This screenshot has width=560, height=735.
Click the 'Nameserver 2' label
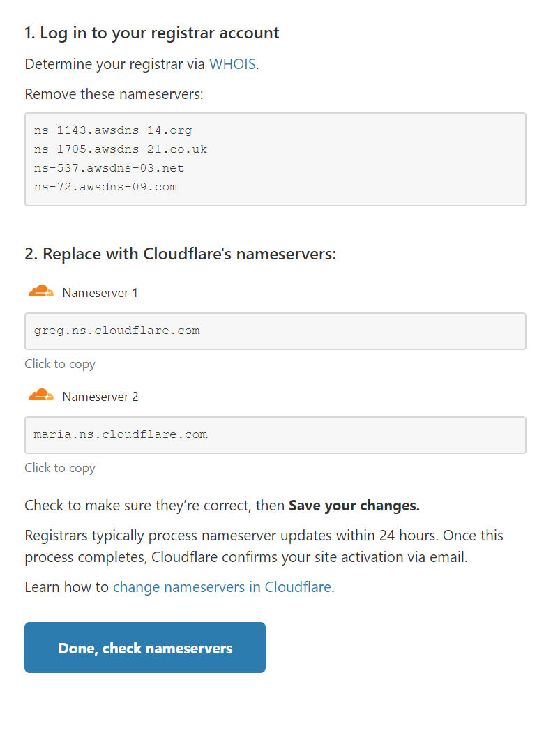tap(100, 397)
